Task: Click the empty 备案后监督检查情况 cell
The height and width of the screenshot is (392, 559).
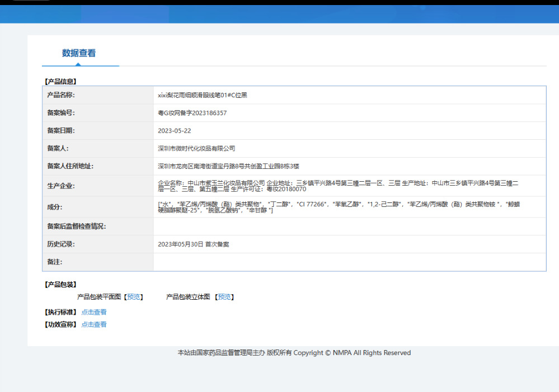Action: point(349,226)
